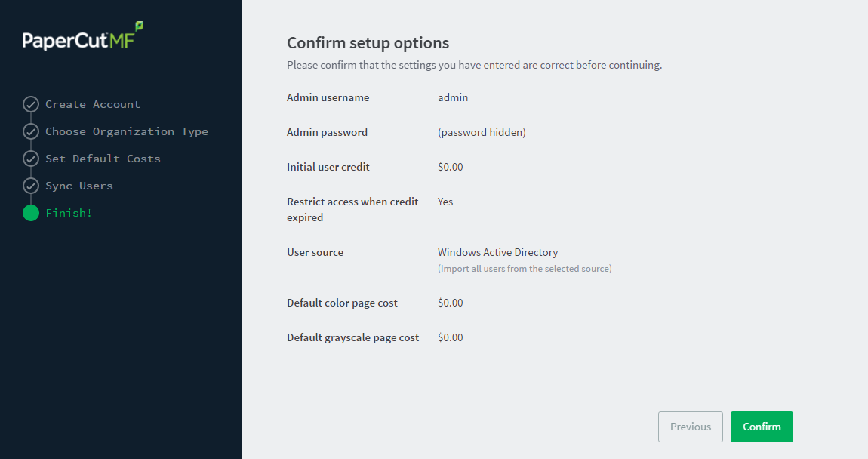Select the Finish! step label
The height and width of the screenshot is (459, 868).
69,213
